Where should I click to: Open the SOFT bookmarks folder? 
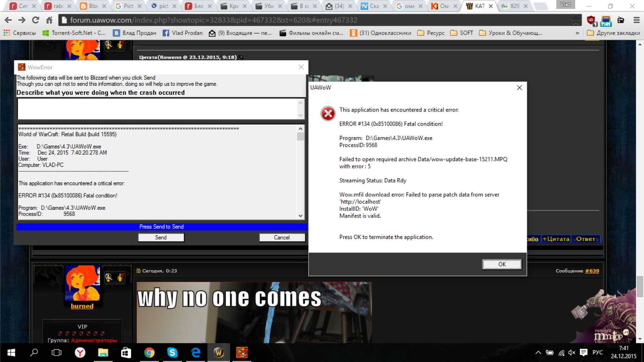462,33
